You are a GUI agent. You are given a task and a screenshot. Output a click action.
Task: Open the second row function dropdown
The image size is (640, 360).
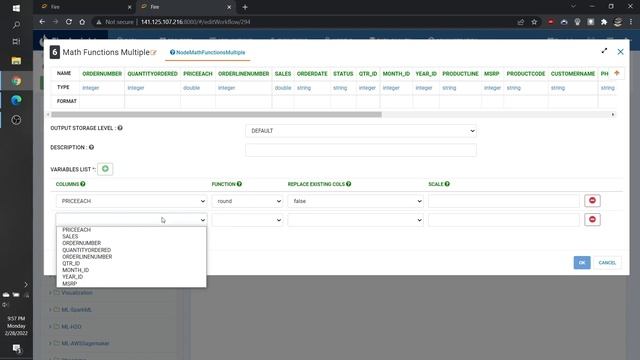point(247,220)
